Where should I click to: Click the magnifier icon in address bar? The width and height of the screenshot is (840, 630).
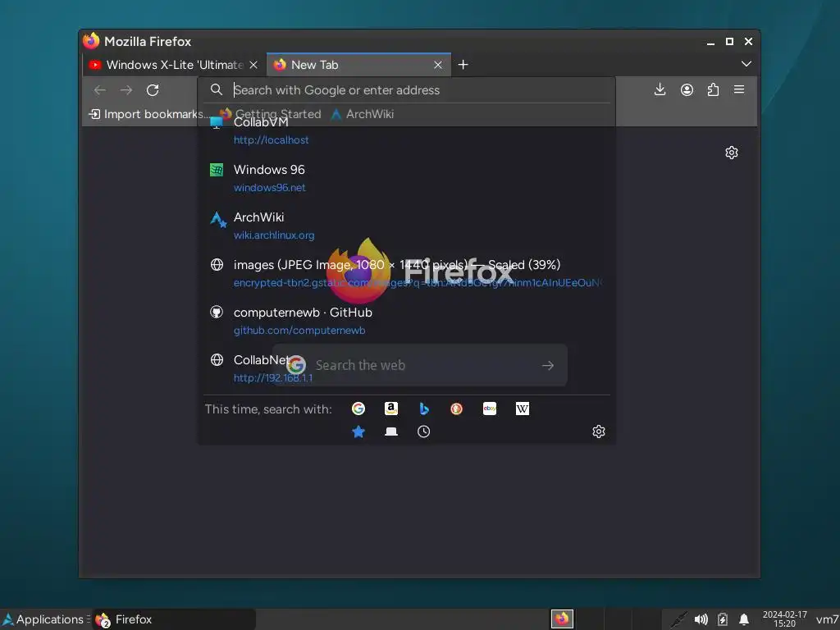click(217, 89)
